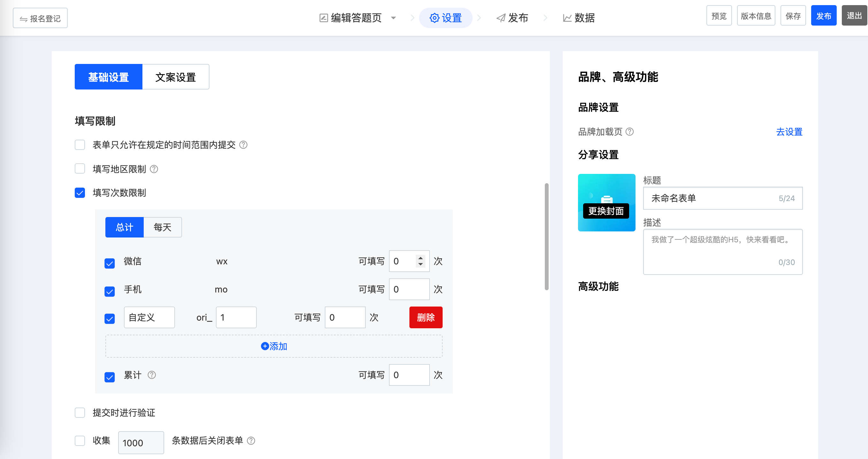868x459 pixels.
Task: Click the stepper arrows in the 微信 count field
Action: point(420,261)
